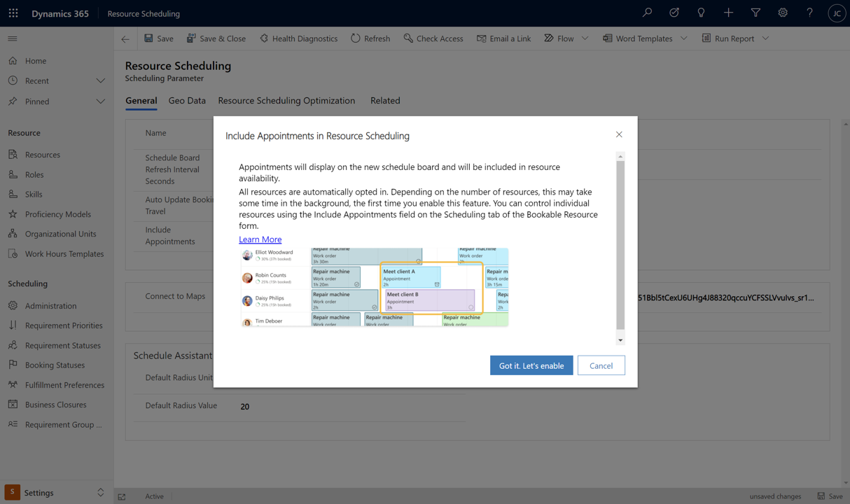Collapse the site map hamburger menu
The height and width of the screenshot is (504, 850).
point(13,38)
